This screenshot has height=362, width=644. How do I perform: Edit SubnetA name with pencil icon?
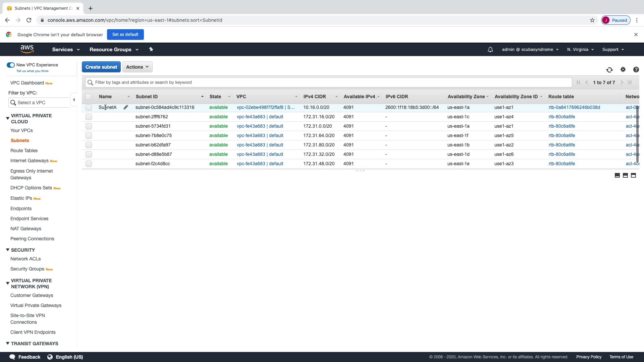point(126,107)
